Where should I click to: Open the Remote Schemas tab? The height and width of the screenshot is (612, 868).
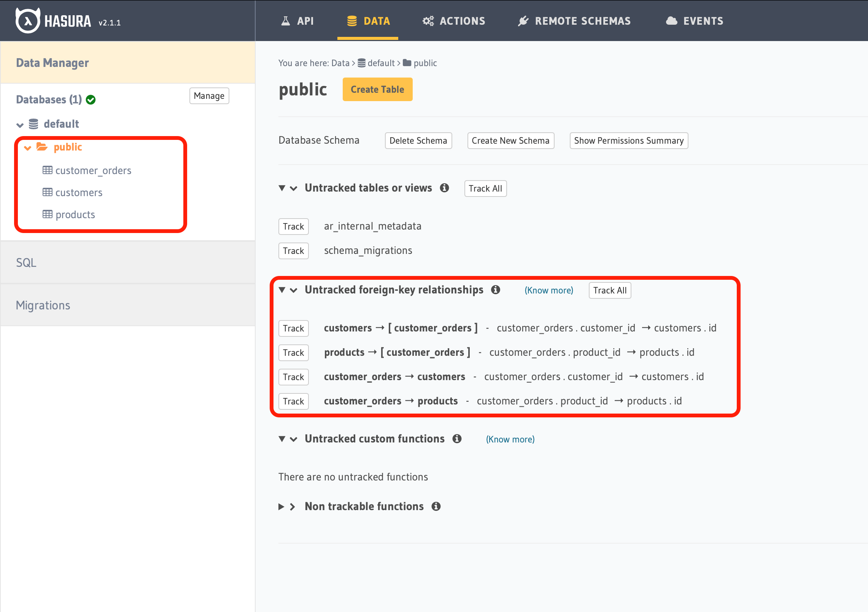click(x=574, y=21)
